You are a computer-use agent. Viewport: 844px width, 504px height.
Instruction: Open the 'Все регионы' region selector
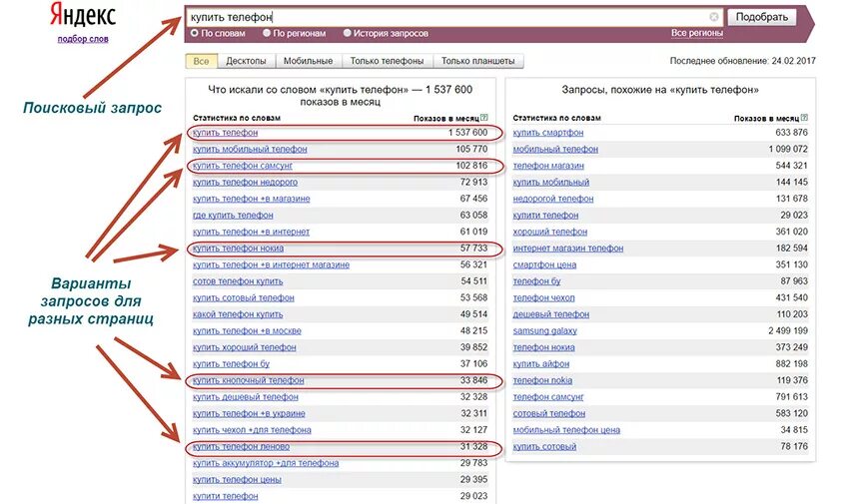696,33
